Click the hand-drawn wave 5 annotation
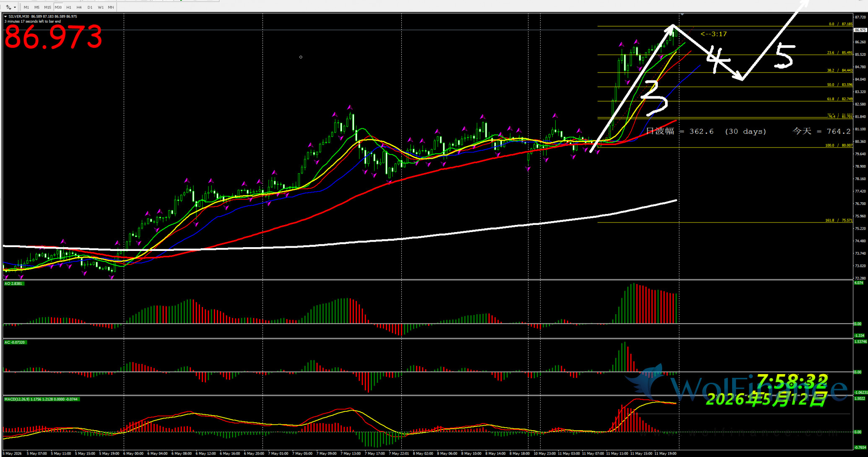This screenshot has height=457, width=868. [784, 55]
